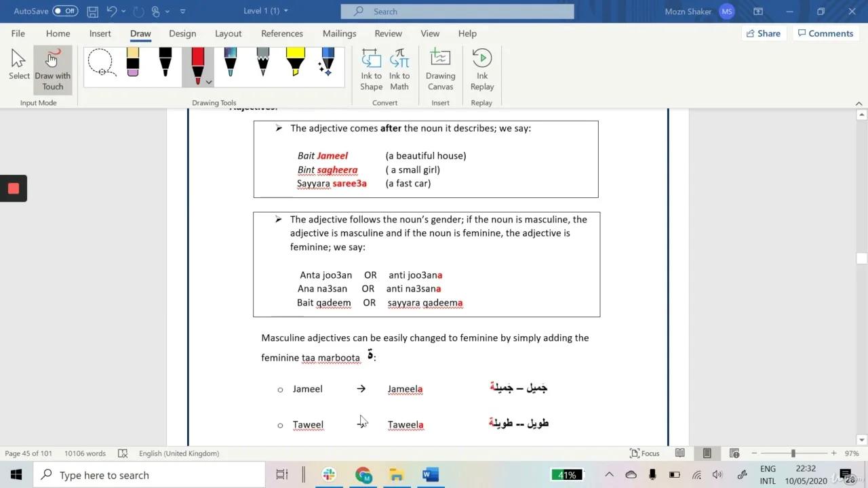The image size is (868, 488).
Task: Select the Lasso Select tool
Action: pos(102,63)
